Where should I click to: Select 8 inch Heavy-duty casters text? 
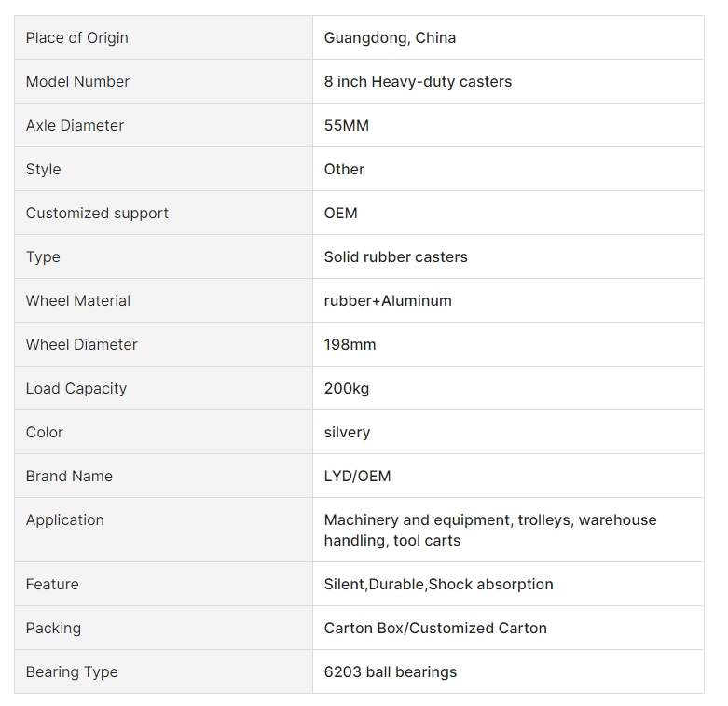[418, 81]
